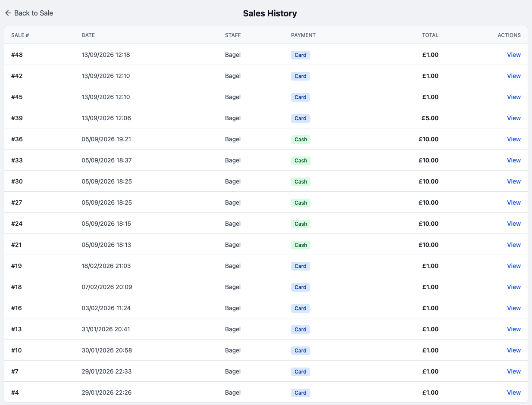View details of sale #33
Viewport: 532px width, 405px height.
click(513, 160)
